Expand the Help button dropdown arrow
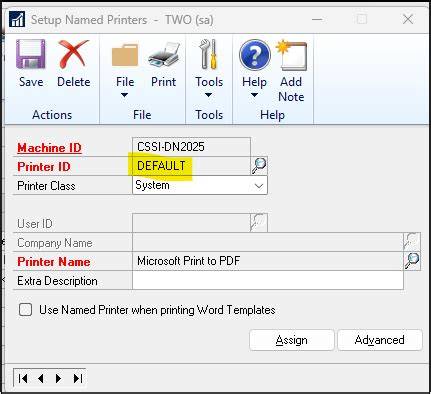The width and height of the screenshot is (431, 394). [x=254, y=95]
